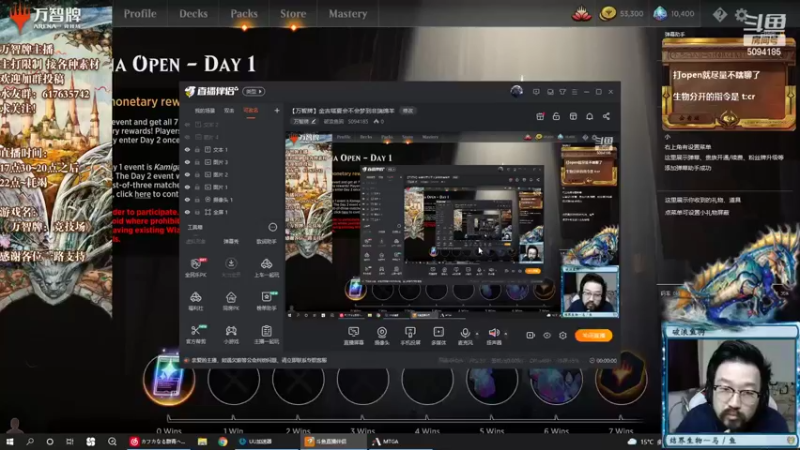Toggle the lock on 摄像头 1 source
This screenshot has height=450, width=800.
pyautogui.click(x=197, y=199)
